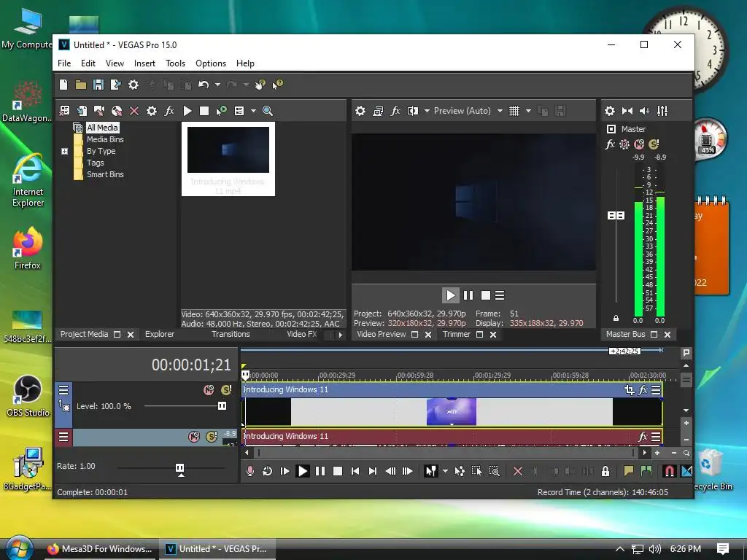Screen dimensions: 747x560
Task: Open Video Preview transport menu icon
Action: 500,296
